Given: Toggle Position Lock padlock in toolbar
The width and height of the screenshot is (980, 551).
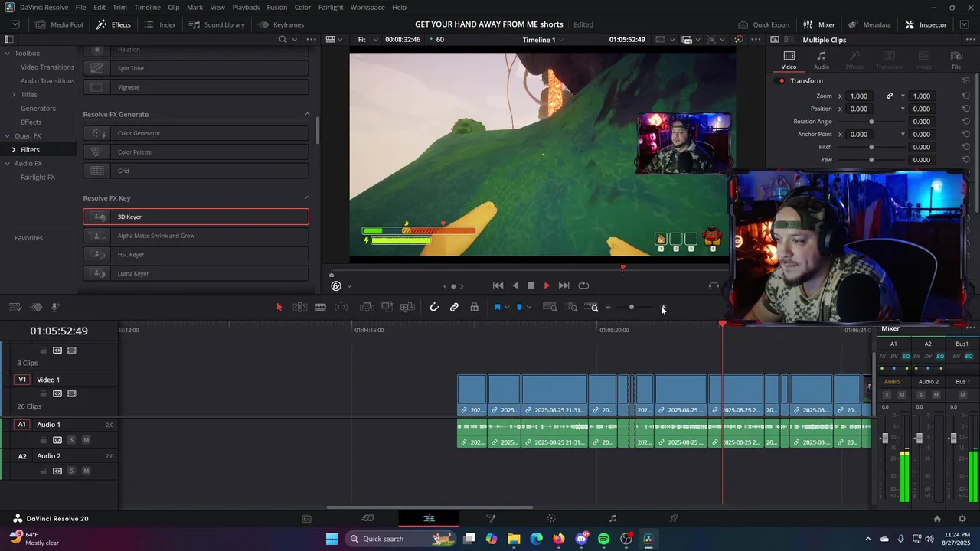Looking at the screenshot, I should click(x=475, y=307).
